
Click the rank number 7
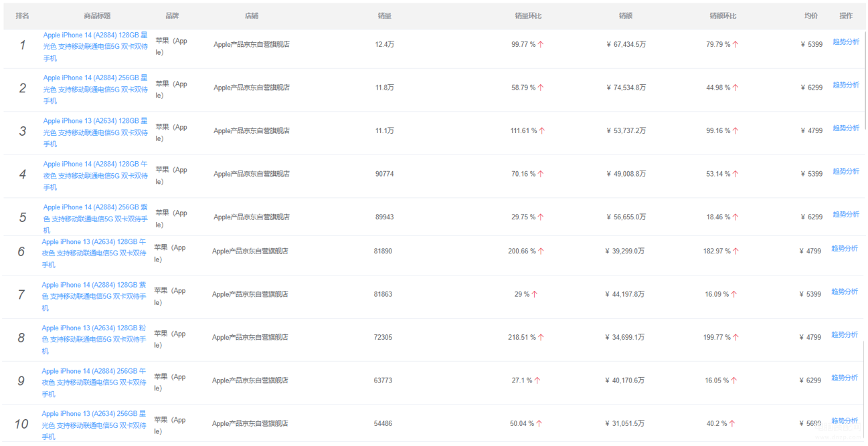[x=21, y=295]
